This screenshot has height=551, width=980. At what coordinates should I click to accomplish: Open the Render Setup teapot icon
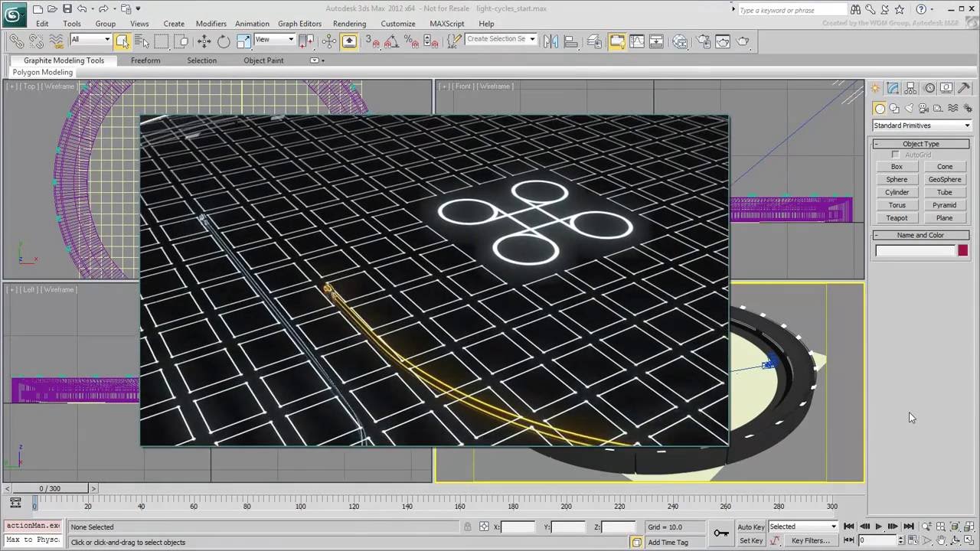click(703, 41)
